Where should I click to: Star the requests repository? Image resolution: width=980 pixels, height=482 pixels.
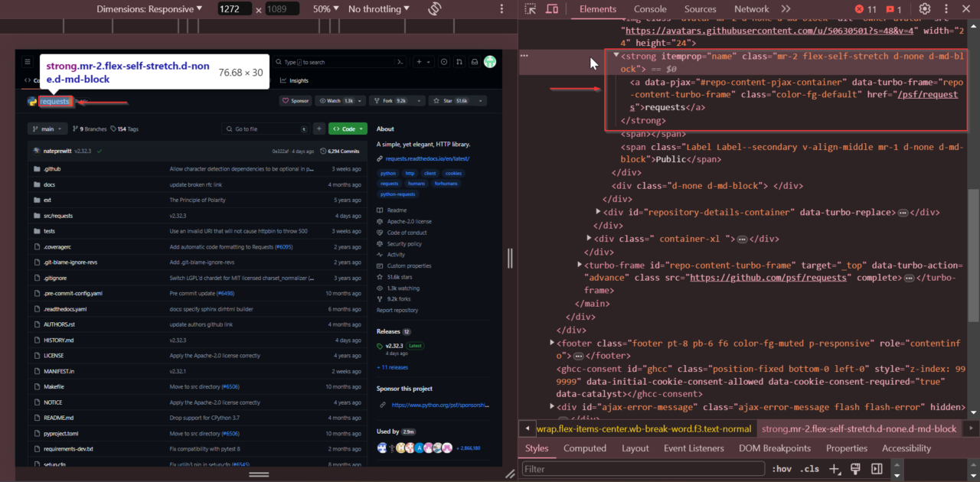pyautogui.click(x=451, y=101)
